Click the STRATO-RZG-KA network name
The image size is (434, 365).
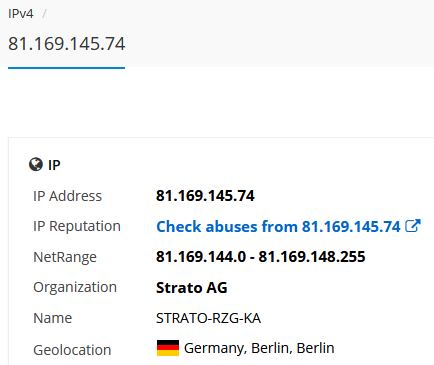pos(208,318)
